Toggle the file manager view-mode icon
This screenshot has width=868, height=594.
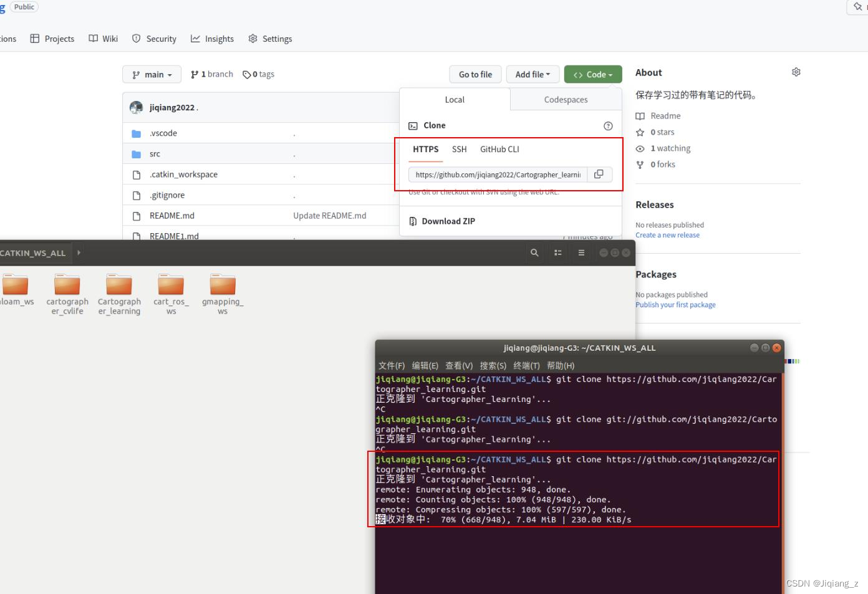point(558,253)
